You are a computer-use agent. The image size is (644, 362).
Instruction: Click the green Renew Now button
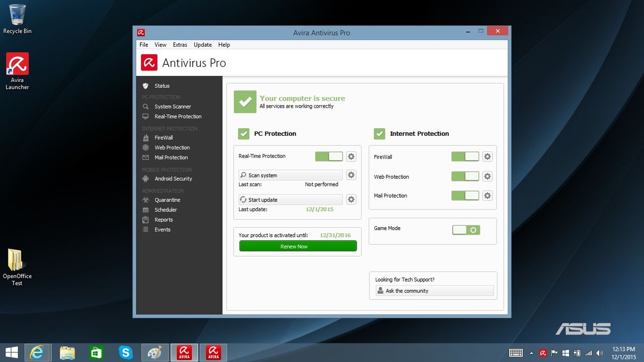(298, 246)
